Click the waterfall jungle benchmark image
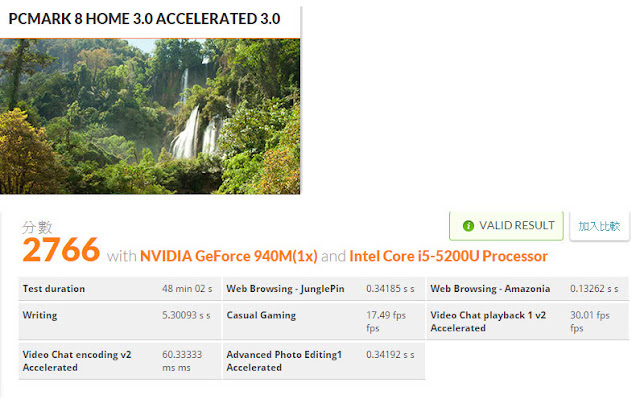Viewport: 640px width, 399px height. (150, 116)
